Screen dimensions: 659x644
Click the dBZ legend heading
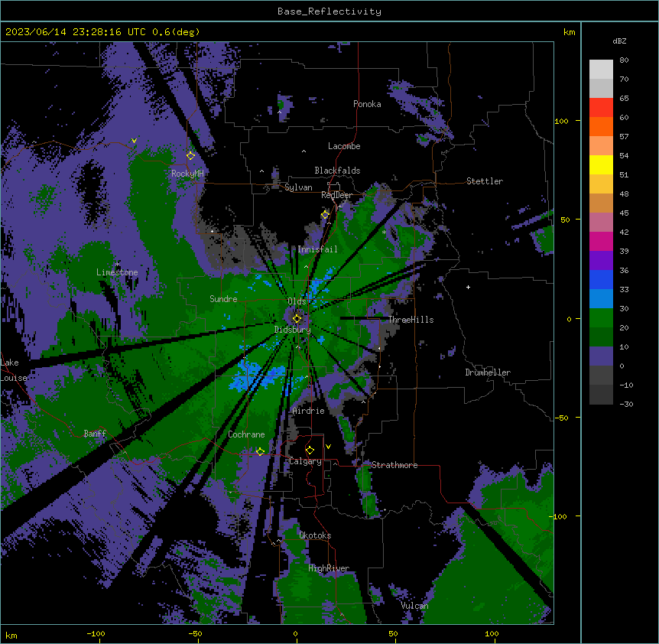[x=619, y=41]
